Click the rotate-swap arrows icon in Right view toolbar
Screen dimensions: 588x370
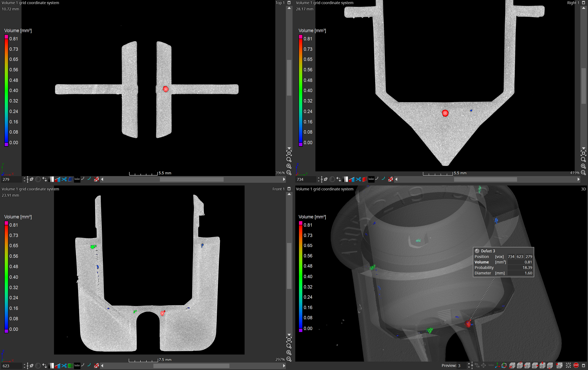(x=339, y=179)
